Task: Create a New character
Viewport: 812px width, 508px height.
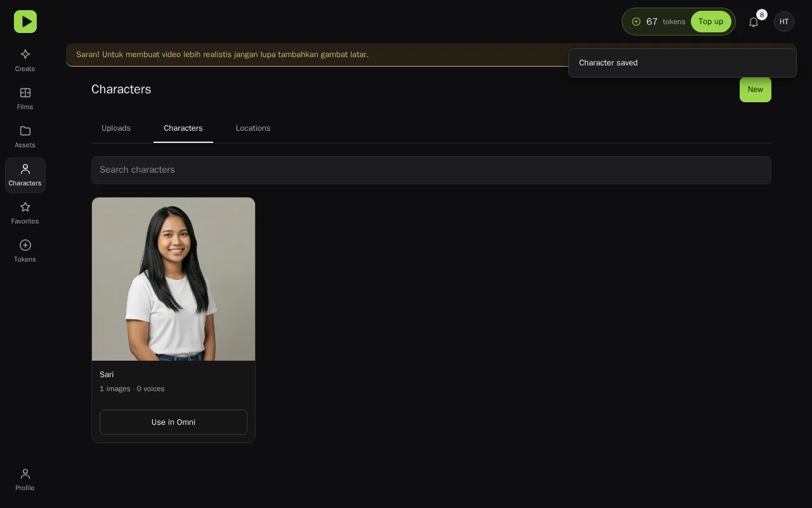Action: coord(756,90)
